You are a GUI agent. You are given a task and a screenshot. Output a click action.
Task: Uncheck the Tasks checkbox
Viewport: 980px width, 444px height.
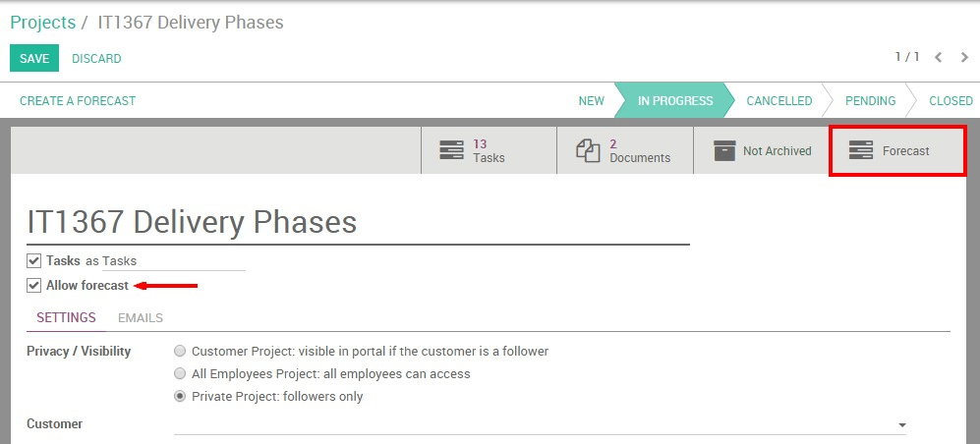(34, 261)
